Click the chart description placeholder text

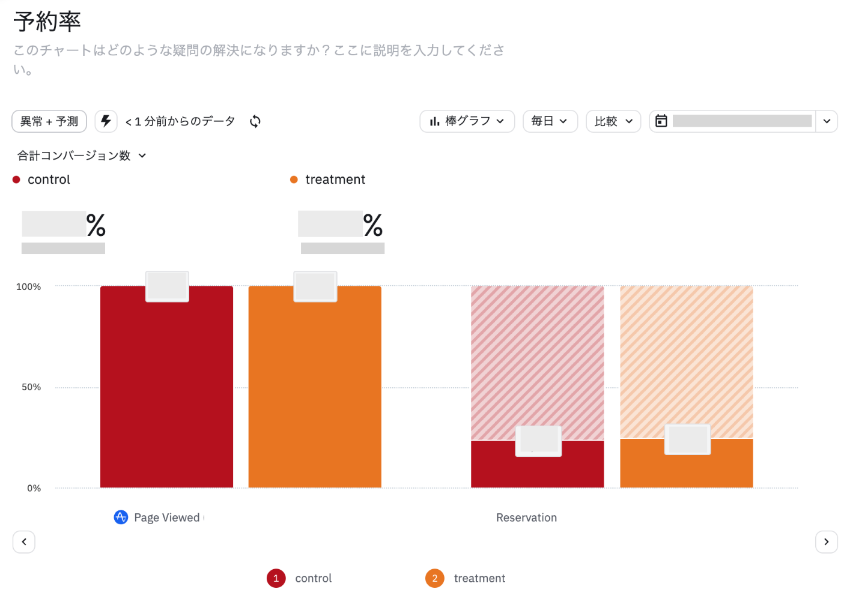tap(259, 59)
